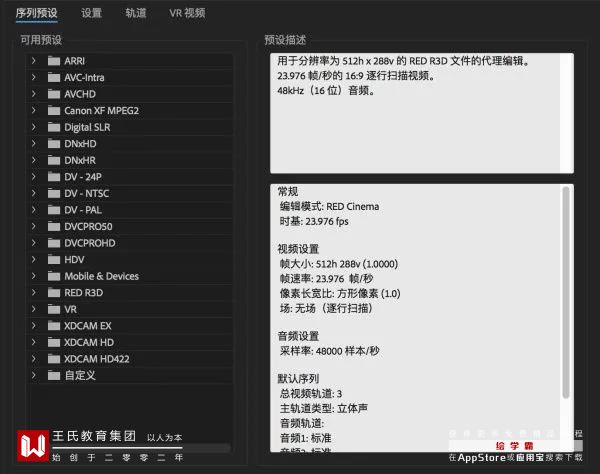Click the 时基: 23.976 fps line
This screenshot has width=600, height=474.
pyautogui.click(x=314, y=222)
